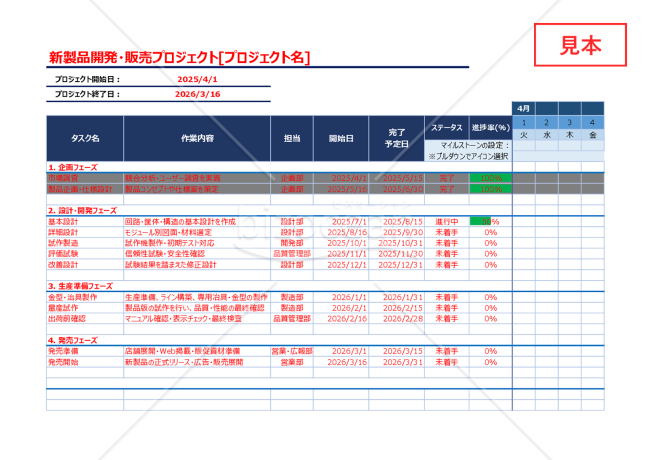The height and width of the screenshot is (460, 650).
Task: Click the 市場調査 task name cell
Action: [85, 178]
